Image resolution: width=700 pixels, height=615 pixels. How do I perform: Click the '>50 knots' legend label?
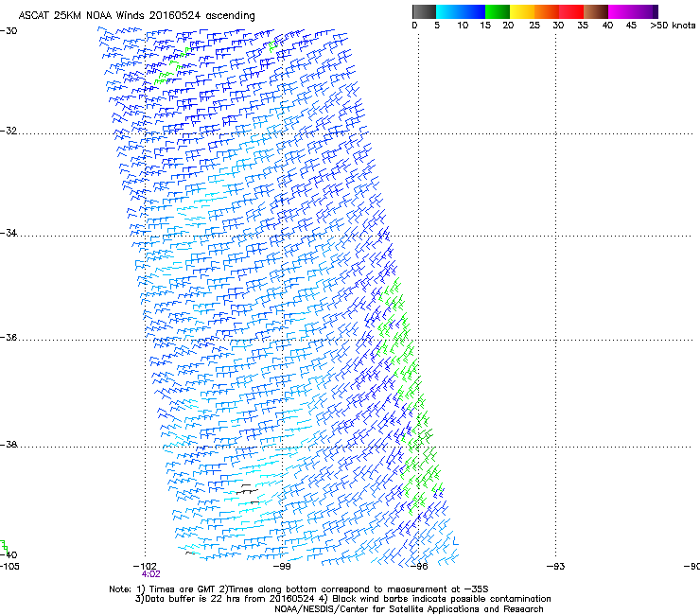pyautogui.click(x=673, y=26)
